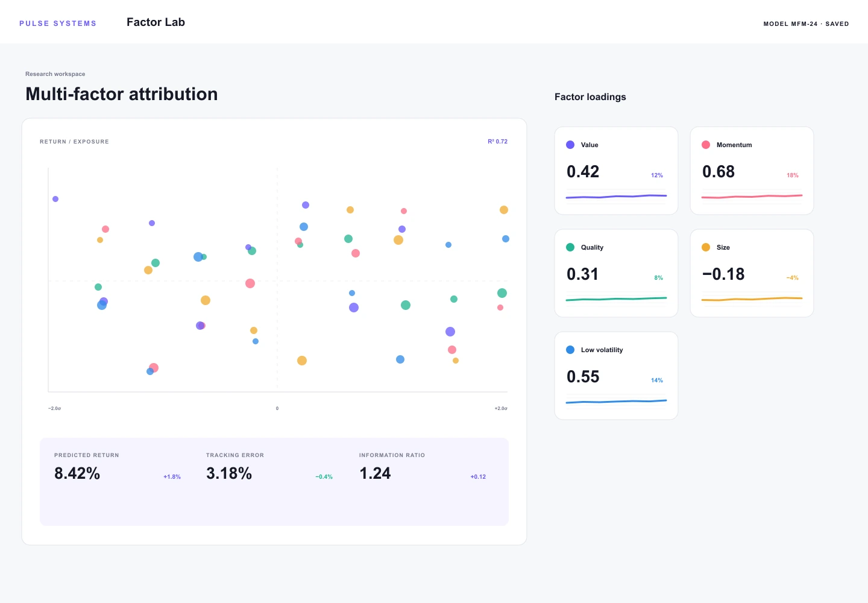Screen dimensions: 868x603
Task: Click the Momentum 18% contribution label
Action: [x=793, y=175]
